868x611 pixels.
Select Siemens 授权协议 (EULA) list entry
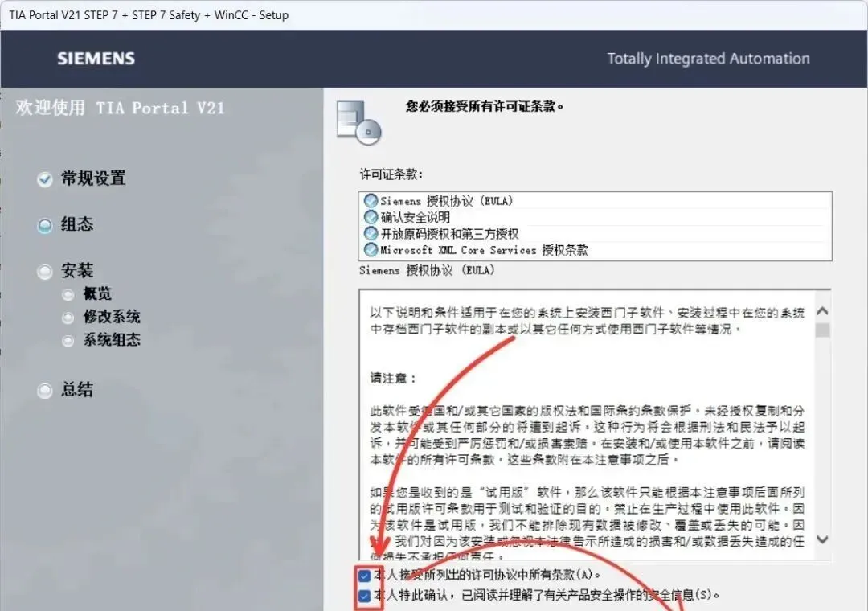click(595, 200)
